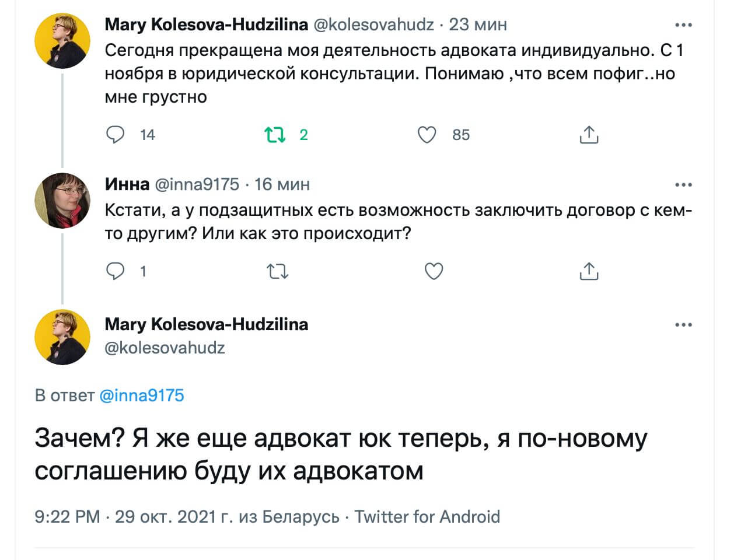
Task: Open more options on the main reply tweet
Action: click(x=683, y=324)
